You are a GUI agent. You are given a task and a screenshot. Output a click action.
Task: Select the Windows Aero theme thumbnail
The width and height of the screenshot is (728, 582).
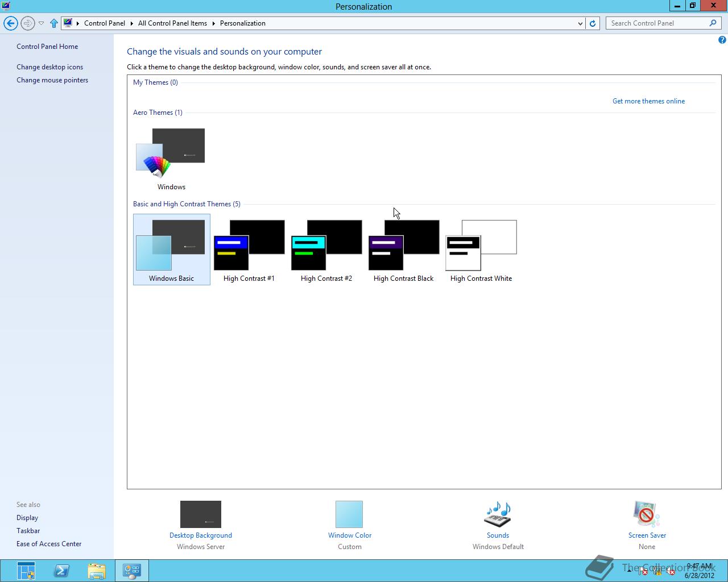click(171, 152)
